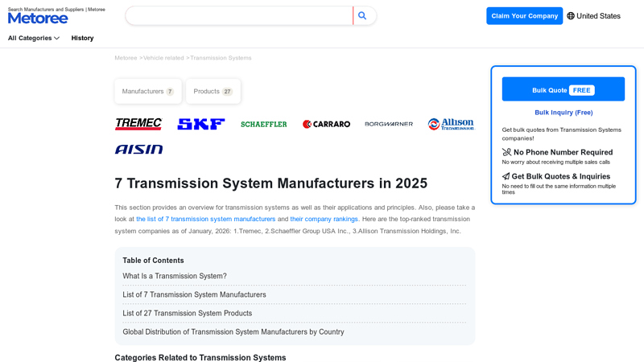Open the BorgWarner logo
This screenshot has height=362, width=644.
click(x=389, y=124)
